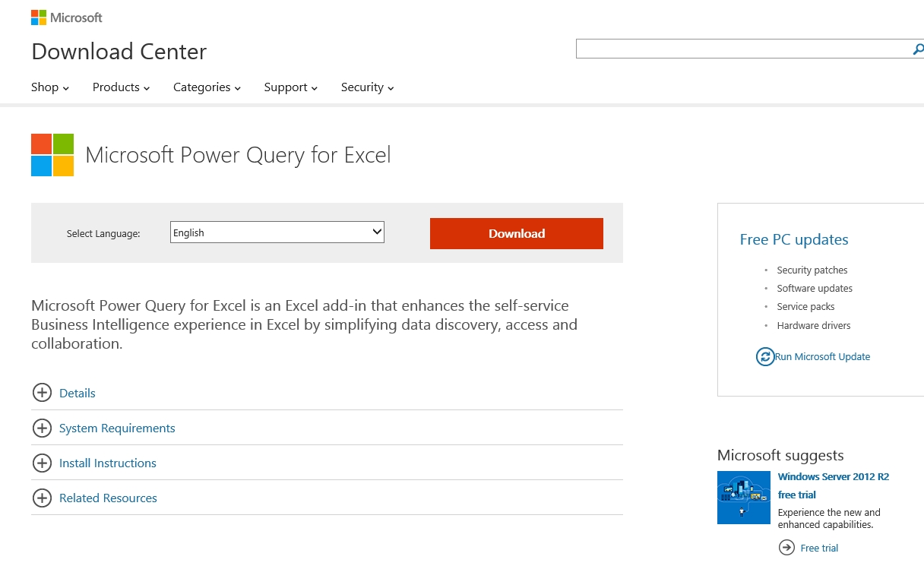
Task: Open the Windows Server 2012 R2 thumbnail
Action: [x=744, y=498]
